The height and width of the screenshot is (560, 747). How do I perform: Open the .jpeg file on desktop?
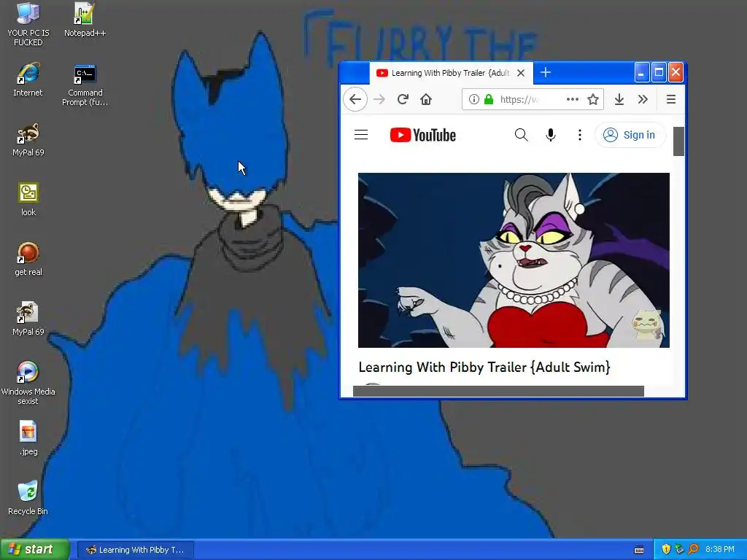coord(28,438)
